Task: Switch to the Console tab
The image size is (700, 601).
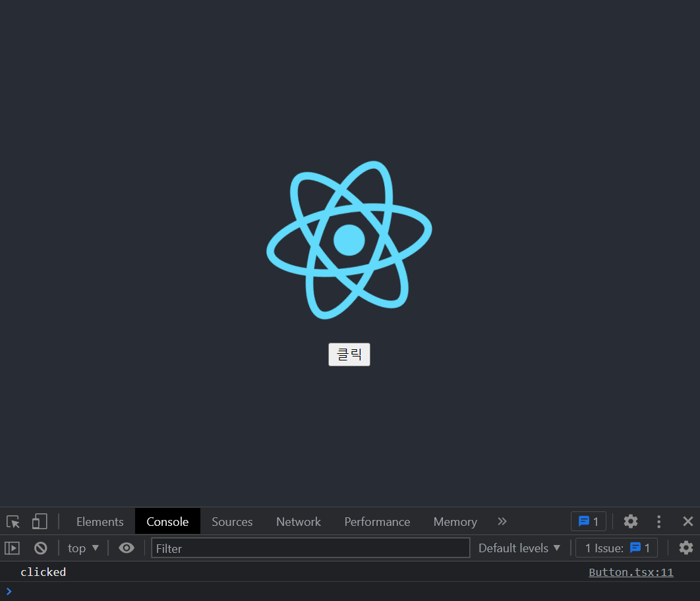Action: click(167, 521)
